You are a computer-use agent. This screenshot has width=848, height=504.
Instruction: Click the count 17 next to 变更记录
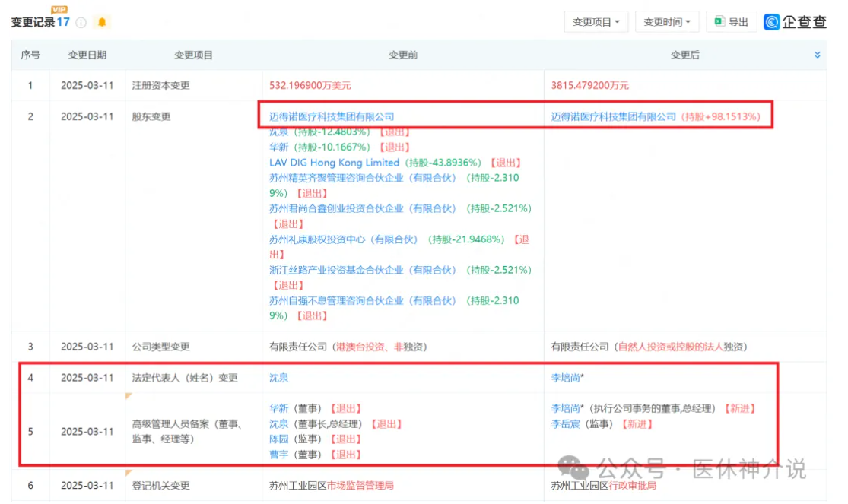(63, 22)
